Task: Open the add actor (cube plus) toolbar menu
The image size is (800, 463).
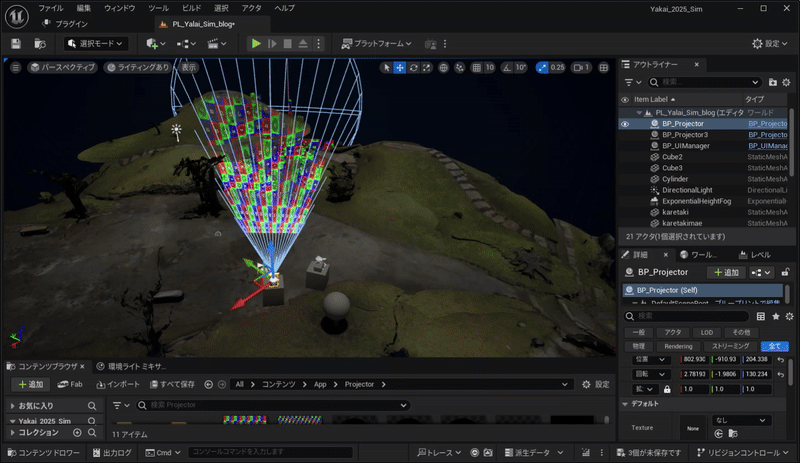Action: [156, 44]
